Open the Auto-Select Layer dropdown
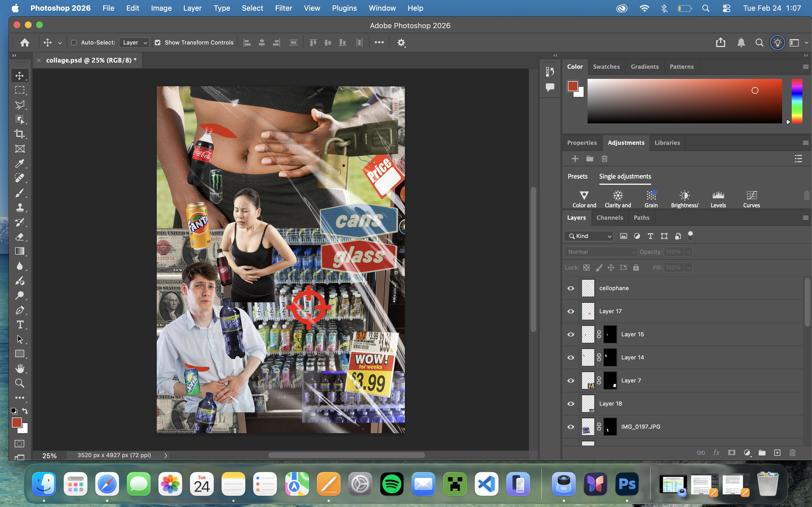 134,43
